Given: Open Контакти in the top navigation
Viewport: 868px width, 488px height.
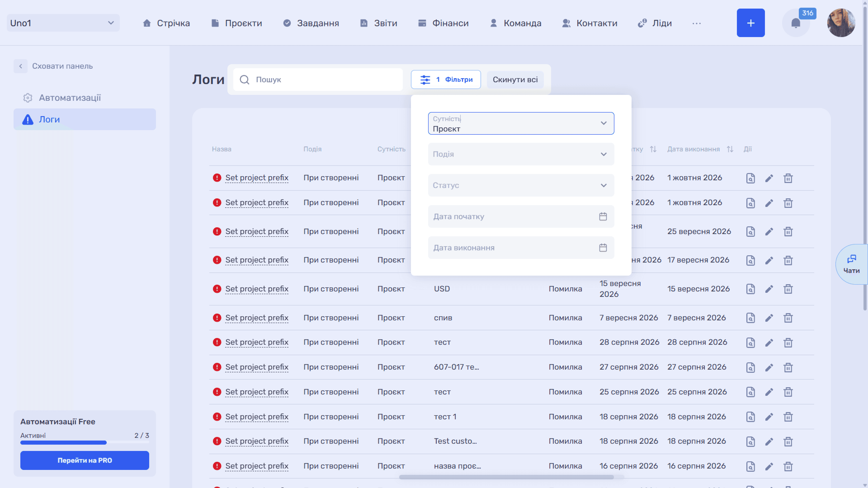Looking at the screenshot, I should 590,23.
